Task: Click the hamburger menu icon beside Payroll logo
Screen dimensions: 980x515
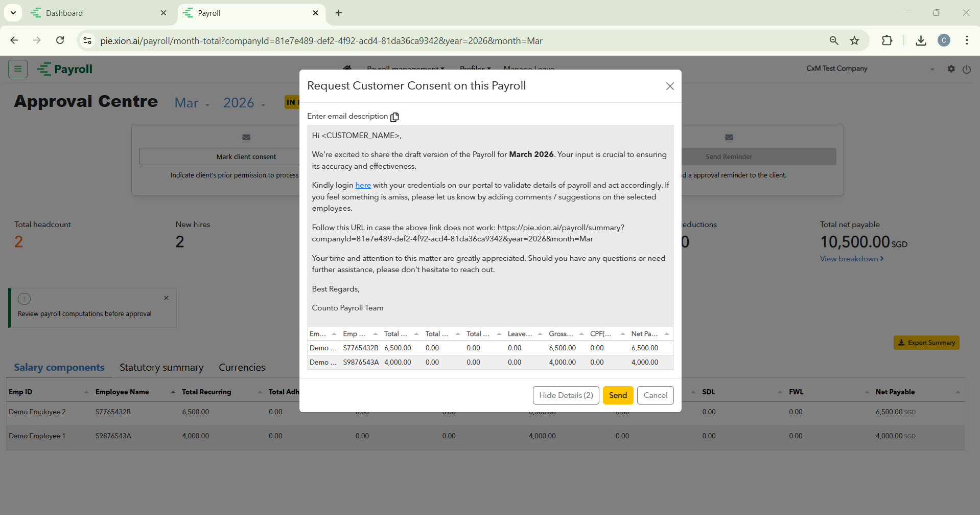Action: [18, 69]
